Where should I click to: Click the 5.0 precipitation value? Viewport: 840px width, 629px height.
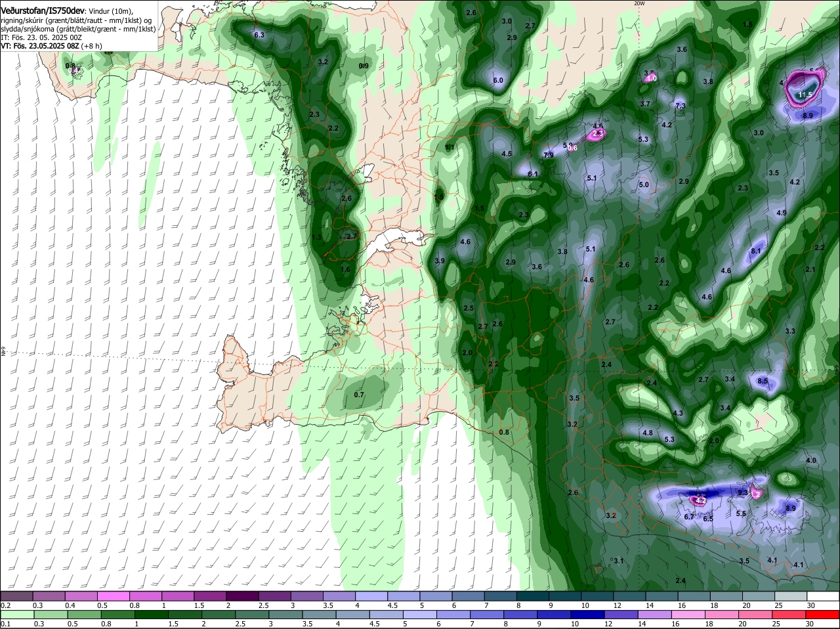point(644,184)
